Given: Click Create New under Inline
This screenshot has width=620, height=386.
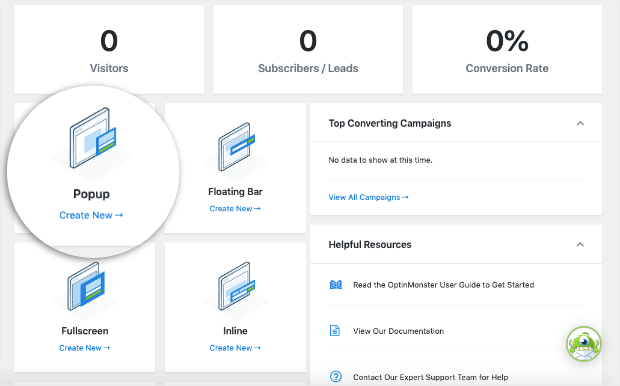Looking at the screenshot, I should 235,348.
